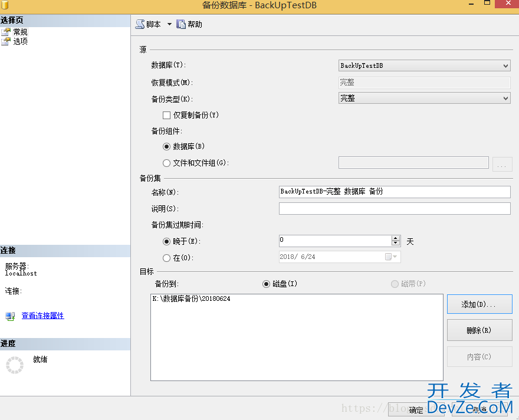Select the 磁盘(I) radio button

(266, 284)
